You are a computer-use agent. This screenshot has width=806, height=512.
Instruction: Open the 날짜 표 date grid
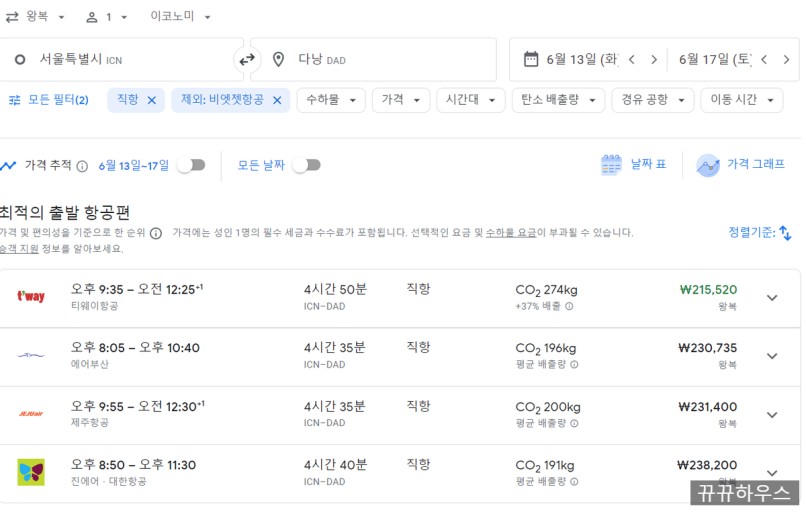click(x=633, y=164)
